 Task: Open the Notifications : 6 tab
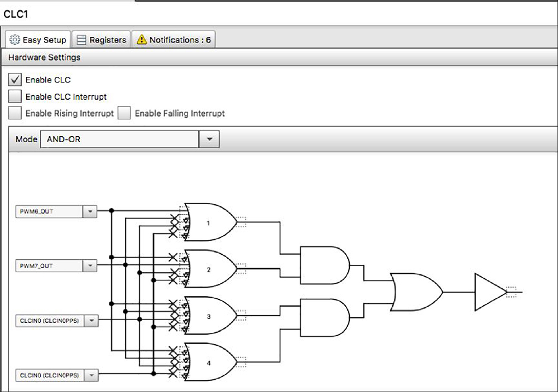coord(174,40)
